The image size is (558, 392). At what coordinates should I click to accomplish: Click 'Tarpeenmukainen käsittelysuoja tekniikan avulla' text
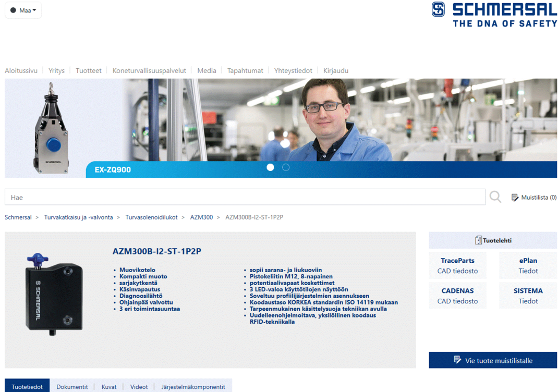[x=318, y=309]
